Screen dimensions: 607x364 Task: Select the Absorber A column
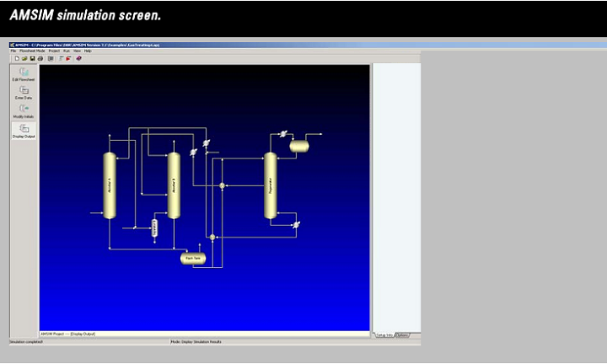click(110, 185)
